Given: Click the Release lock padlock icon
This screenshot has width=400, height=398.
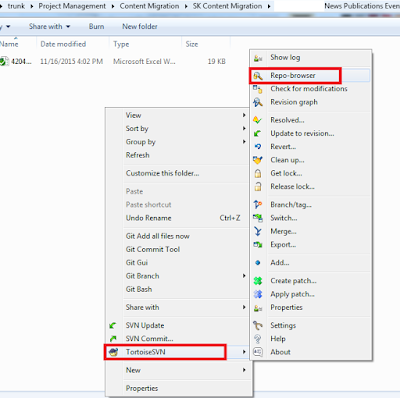Looking at the screenshot, I should 258,187.
